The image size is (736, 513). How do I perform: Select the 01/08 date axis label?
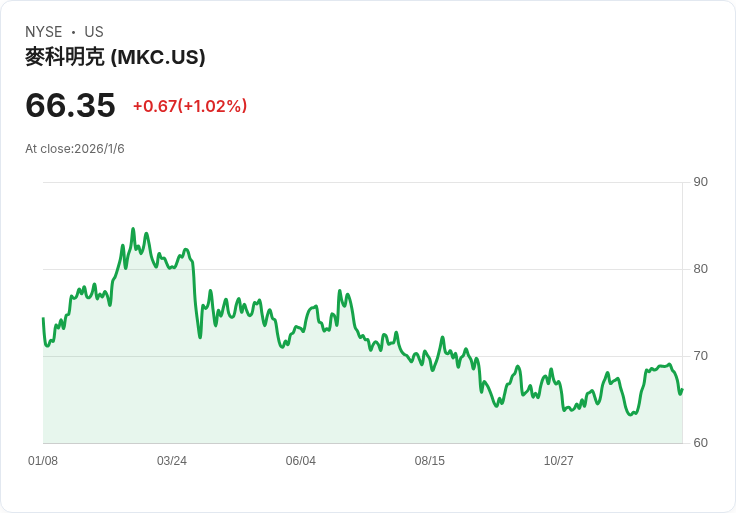click(x=43, y=461)
